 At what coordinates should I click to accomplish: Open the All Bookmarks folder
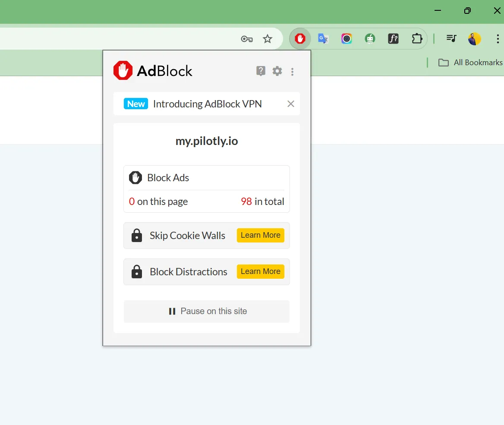pos(470,63)
